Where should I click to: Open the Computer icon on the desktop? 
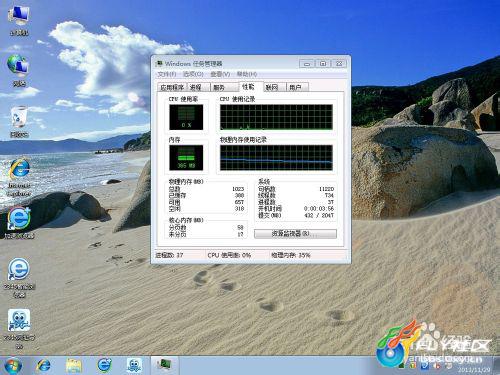point(19,20)
